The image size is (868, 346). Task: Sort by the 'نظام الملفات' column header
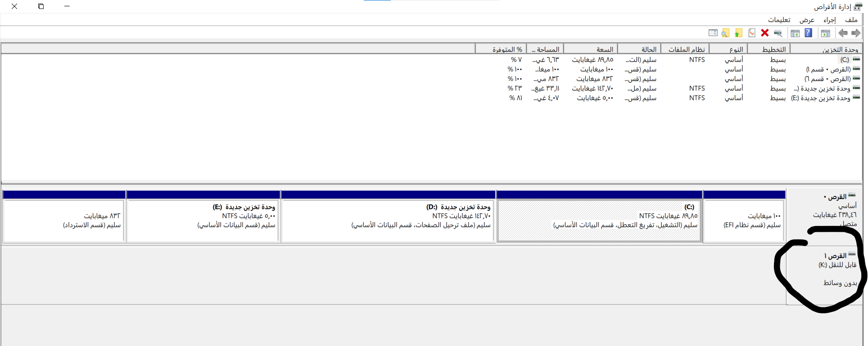click(685, 49)
